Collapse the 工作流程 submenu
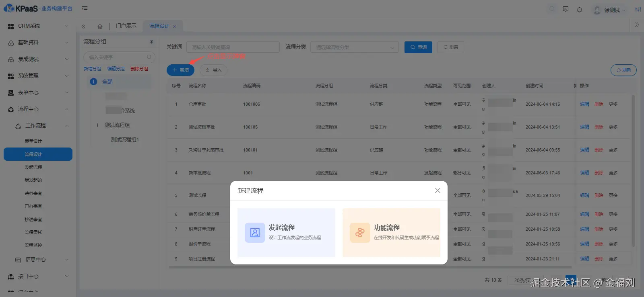Image resolution: width=644 pixels, height=297 pixels. pyautogui.click(x=38, y=126)
